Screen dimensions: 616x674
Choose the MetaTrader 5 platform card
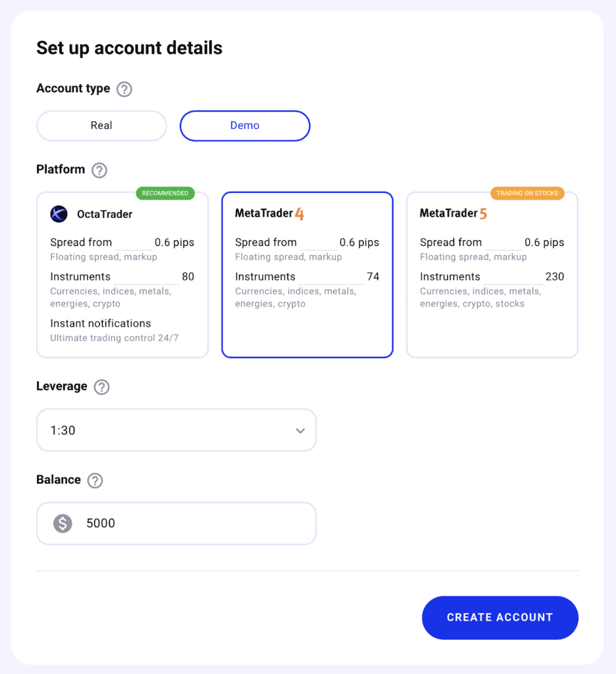[492, 274]
